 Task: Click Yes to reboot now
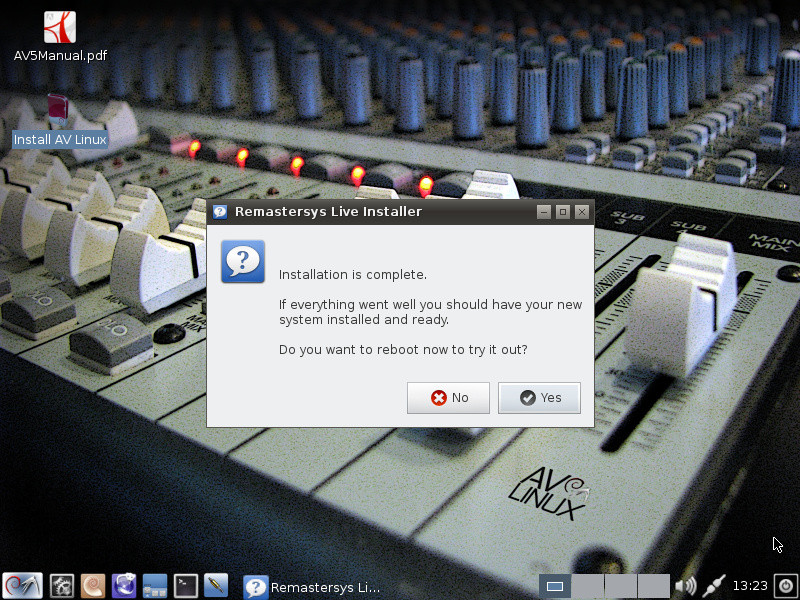pyautogui.click(x=539, y=397)
